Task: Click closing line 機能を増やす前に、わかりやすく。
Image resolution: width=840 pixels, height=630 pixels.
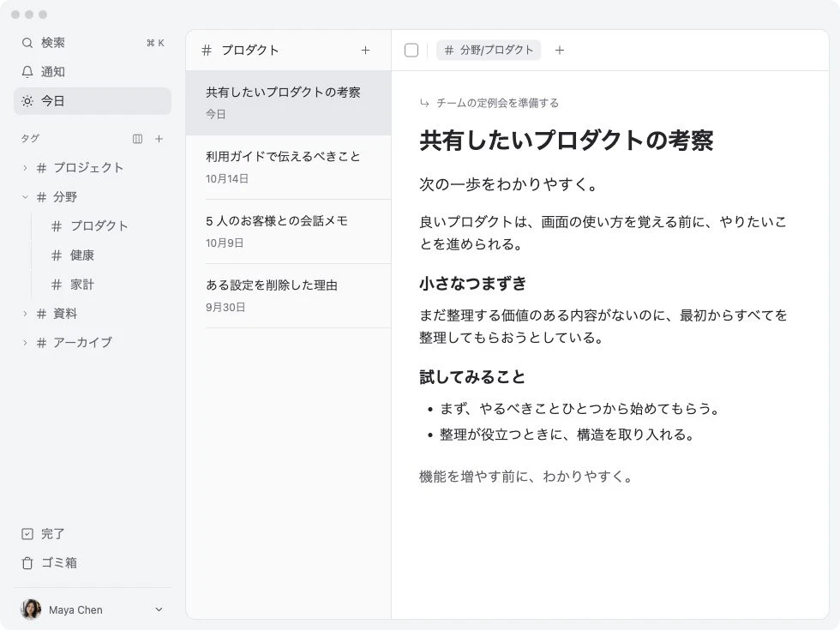Action: [x=526, y=477]
